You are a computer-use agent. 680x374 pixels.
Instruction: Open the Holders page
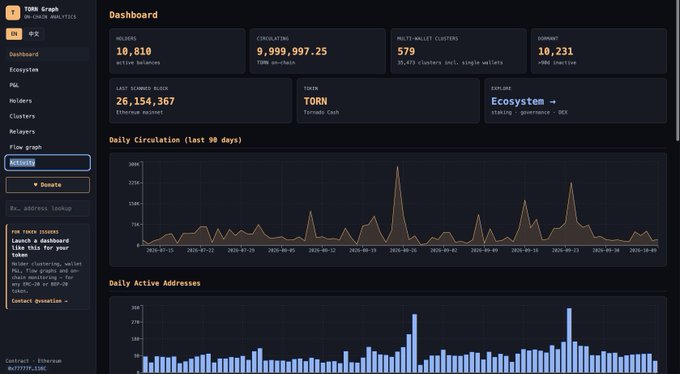click(47, 101)
